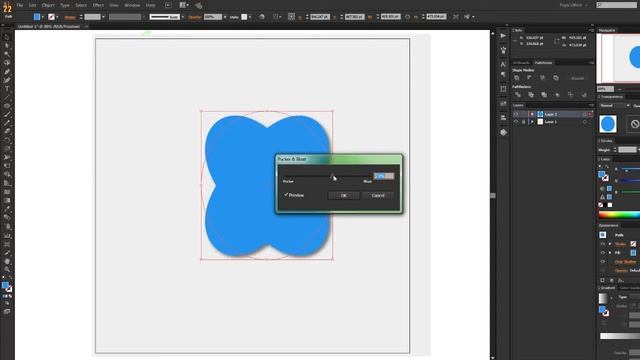Open the Type menu
Screen dimensions: 640x360
tap(65, 5)
